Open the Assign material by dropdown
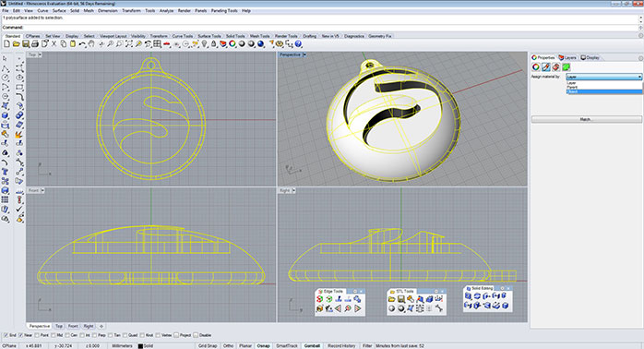The image size is (644, 349). click(x=603, y=77)
